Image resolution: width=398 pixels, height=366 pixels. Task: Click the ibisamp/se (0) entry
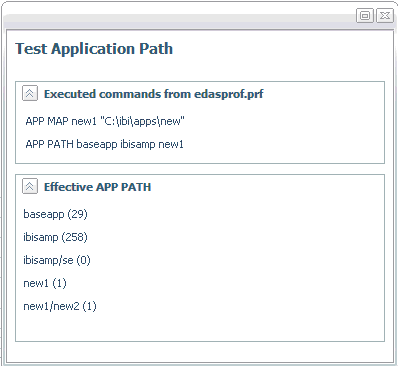click(57, 260)
